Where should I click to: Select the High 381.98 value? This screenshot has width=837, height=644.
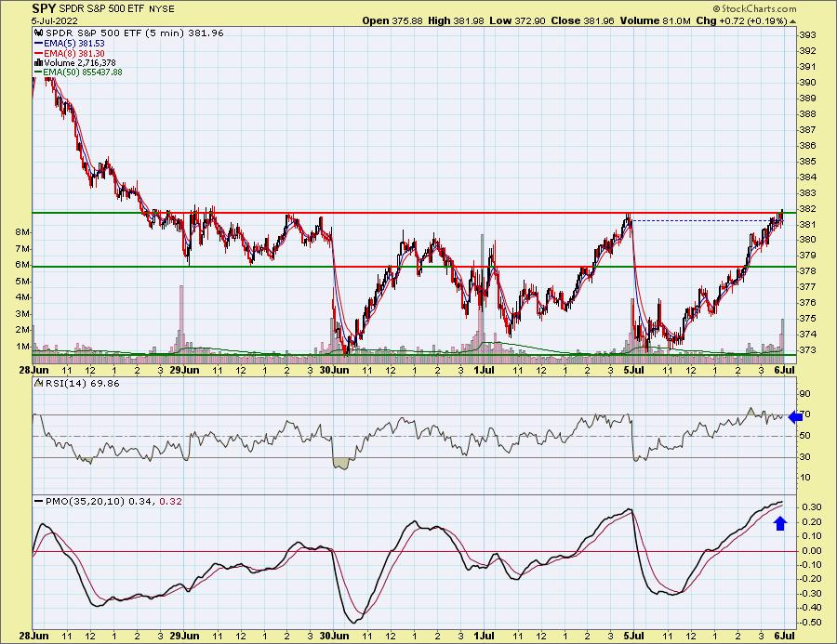point(457,20)
